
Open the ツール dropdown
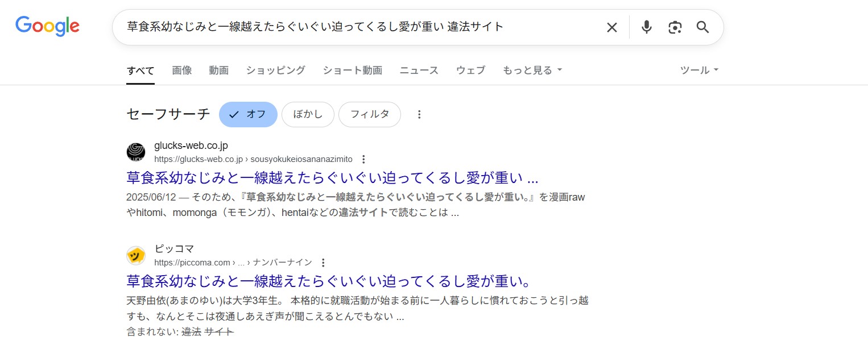(698, 70)
